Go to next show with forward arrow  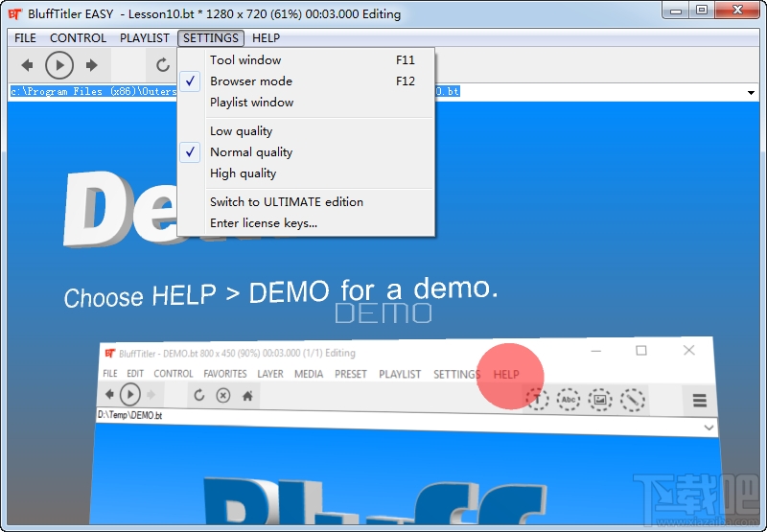pyautogui.click(x=91, y=65)
